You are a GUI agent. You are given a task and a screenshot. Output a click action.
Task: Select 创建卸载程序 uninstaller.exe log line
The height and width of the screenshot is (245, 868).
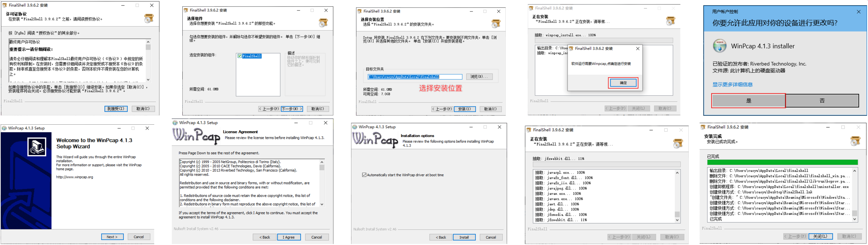coord(779,186)
